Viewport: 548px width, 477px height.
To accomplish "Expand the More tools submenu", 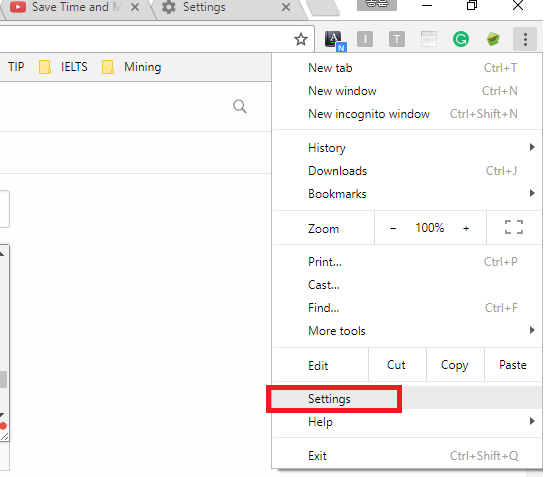I will [407, 331].
